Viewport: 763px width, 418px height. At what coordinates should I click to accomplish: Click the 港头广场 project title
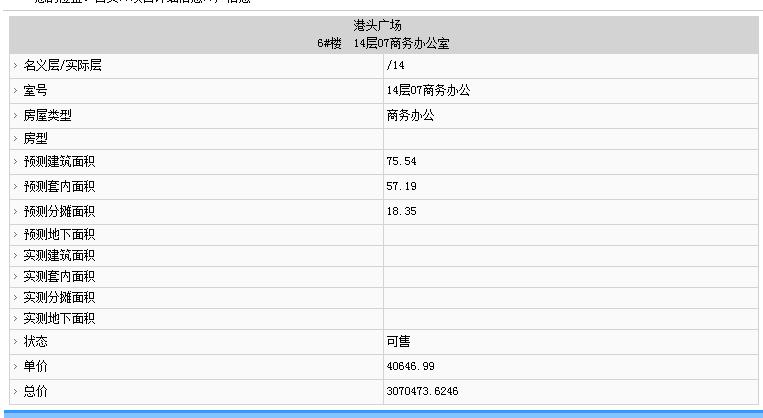tap(377, 25)
